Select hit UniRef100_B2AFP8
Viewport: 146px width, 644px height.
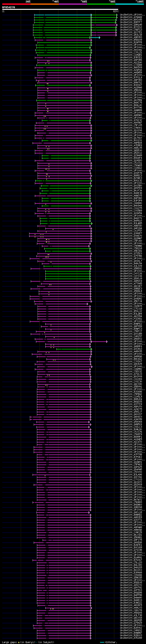[x=131, y=42]
